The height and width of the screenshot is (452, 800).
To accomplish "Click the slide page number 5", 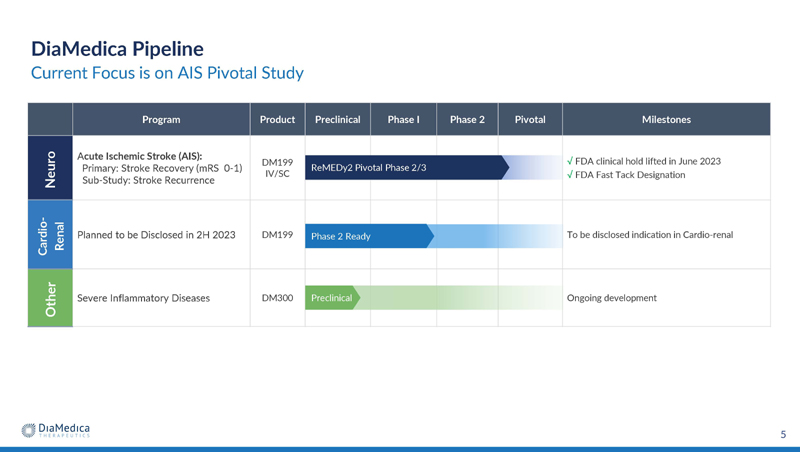I will coord(783,435).
